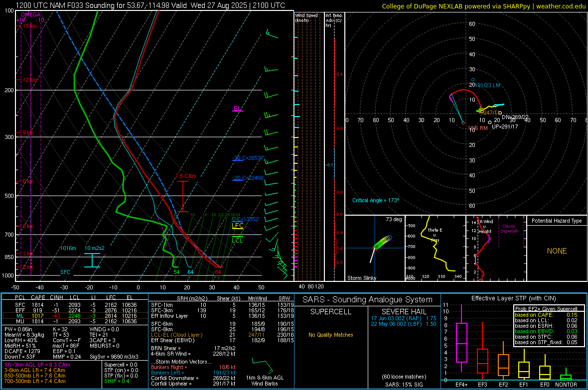
Task: Click the Storm Slinky panel label
Action: 361,278
